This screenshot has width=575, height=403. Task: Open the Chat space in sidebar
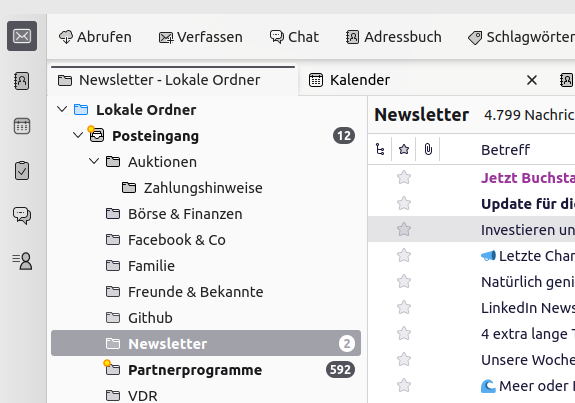[22, 216]
